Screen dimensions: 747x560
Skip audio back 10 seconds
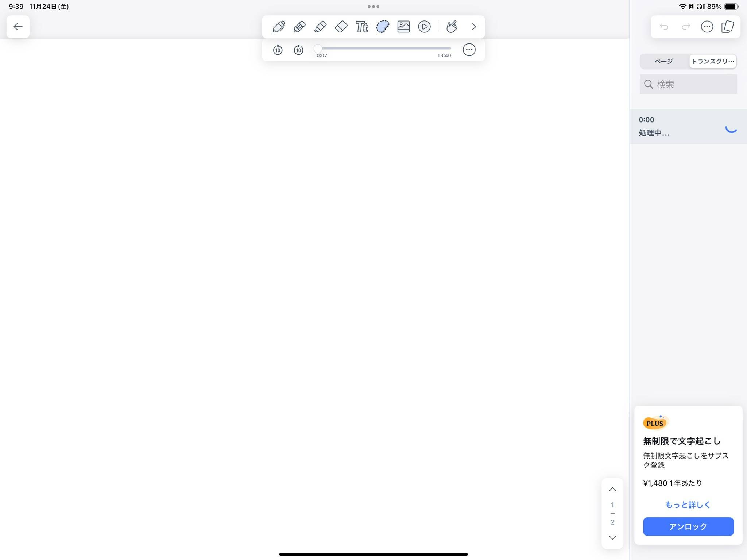coord(278,50)
